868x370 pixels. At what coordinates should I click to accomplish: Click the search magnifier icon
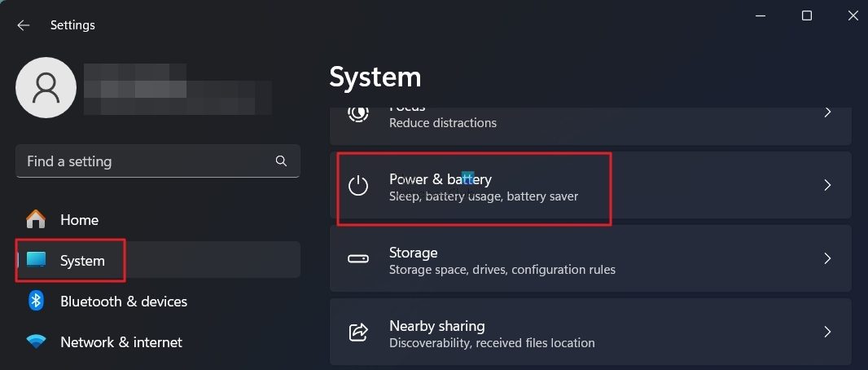281,161
